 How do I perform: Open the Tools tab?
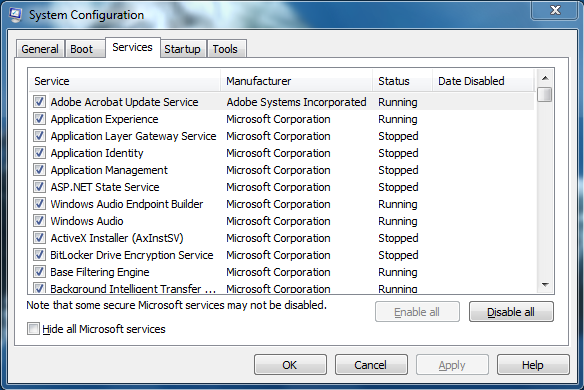click(x=226, y=49)
